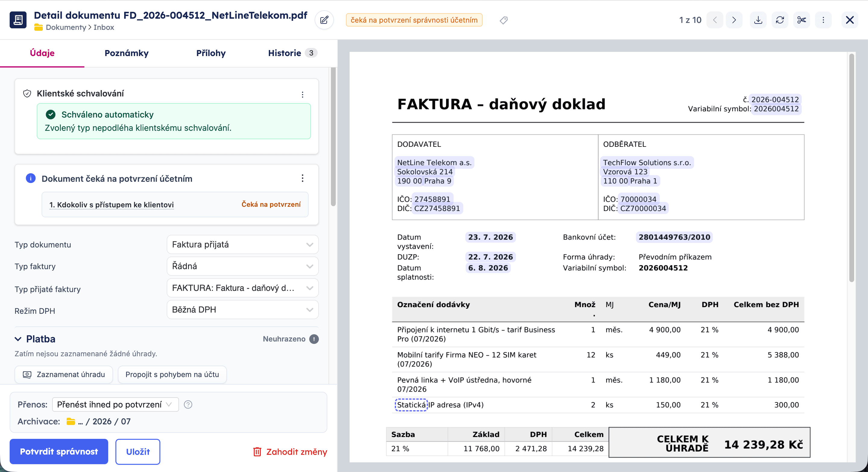Image resolution: width=868 pixels, height=472 pixels.
Task: Click the green check Schváleno automaticky icon
Action: tap(51, 115)
